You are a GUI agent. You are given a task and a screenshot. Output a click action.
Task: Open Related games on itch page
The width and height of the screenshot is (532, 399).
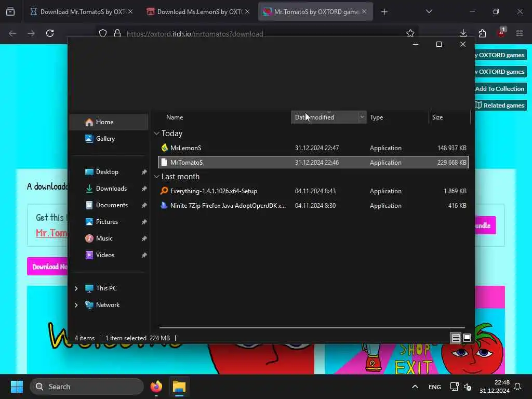tap(500, 105)
